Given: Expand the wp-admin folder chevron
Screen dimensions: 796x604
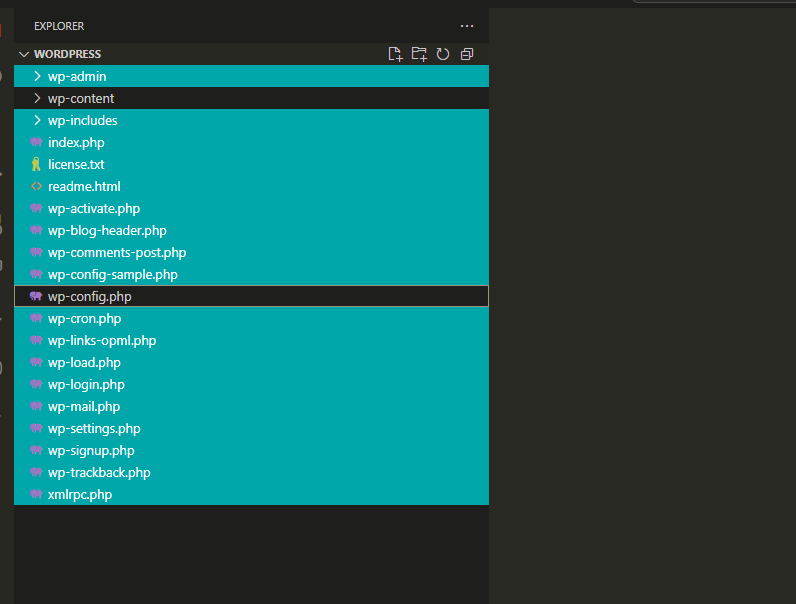Looking at the screenshot, I should (x=37, y=76).
